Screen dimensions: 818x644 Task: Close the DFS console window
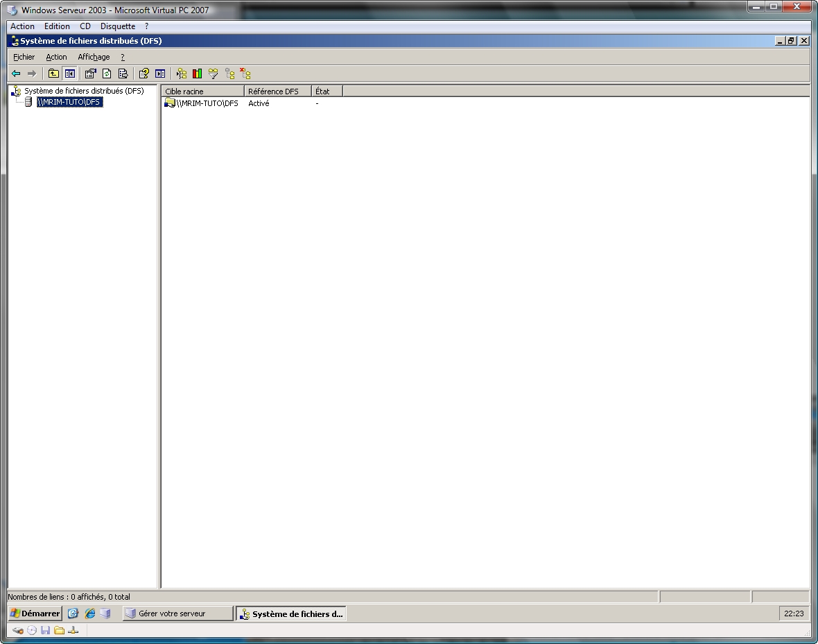[804, 41]
